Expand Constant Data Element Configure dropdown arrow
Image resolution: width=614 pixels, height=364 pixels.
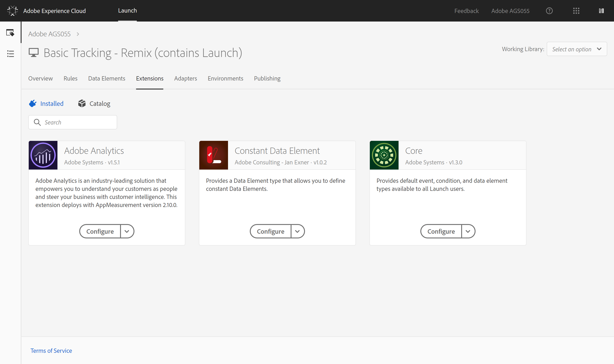pyautogui.click(x=297, y=231)
